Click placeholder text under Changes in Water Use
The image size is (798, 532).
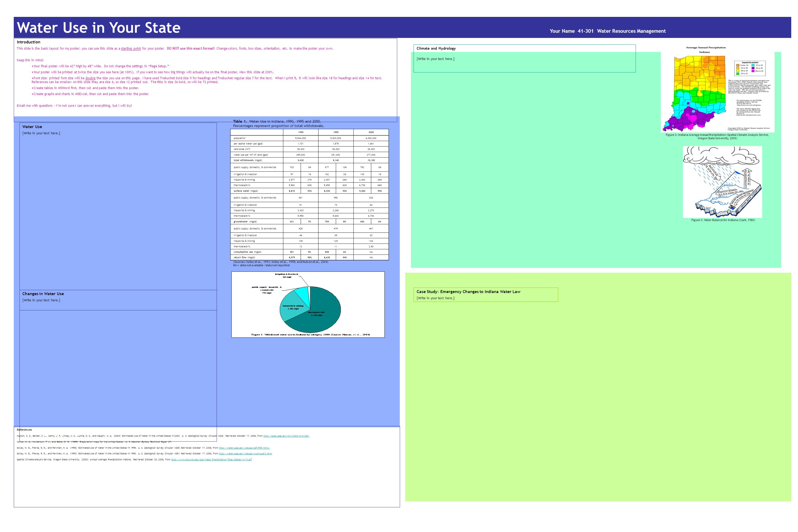pyautogui.click(x=41, y=300)
